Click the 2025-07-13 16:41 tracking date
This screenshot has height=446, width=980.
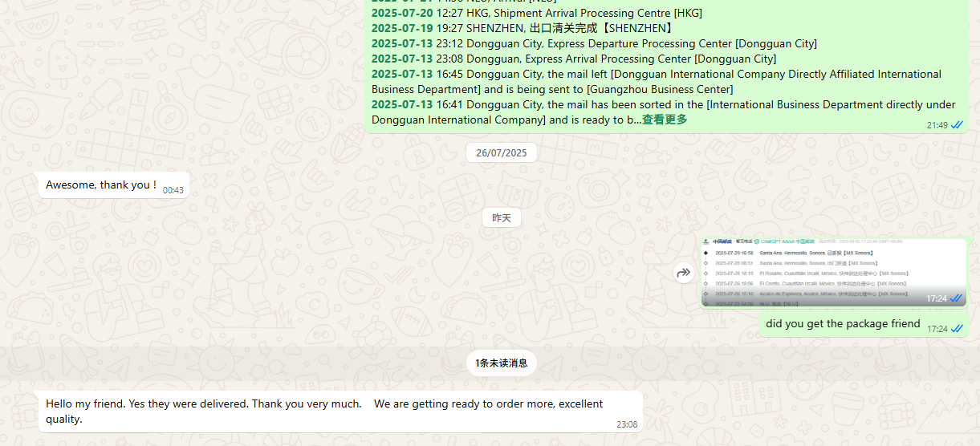(401, 104)
